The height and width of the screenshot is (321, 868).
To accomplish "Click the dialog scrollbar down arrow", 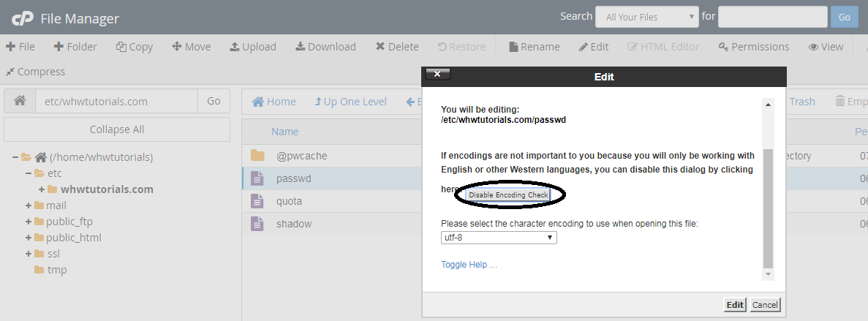I will [x=768, y=274].
